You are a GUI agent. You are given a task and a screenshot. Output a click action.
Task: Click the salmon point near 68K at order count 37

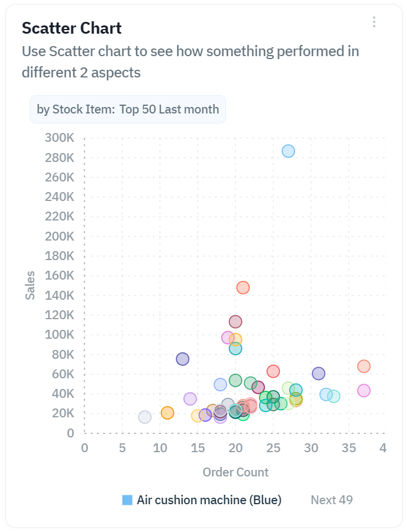coord(364,366)
